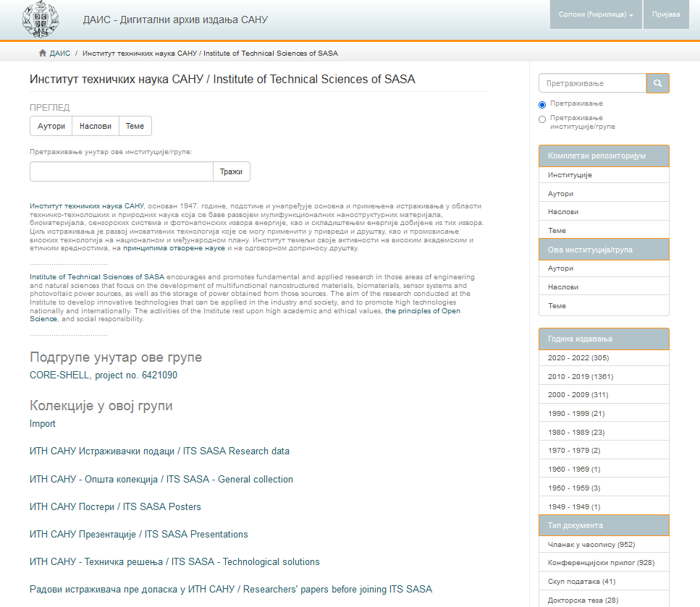Screen dimensions: 700x607
Task: Open the ДАИС breadcrumb link
Action: pyautogui.click(x=60, y=53)
